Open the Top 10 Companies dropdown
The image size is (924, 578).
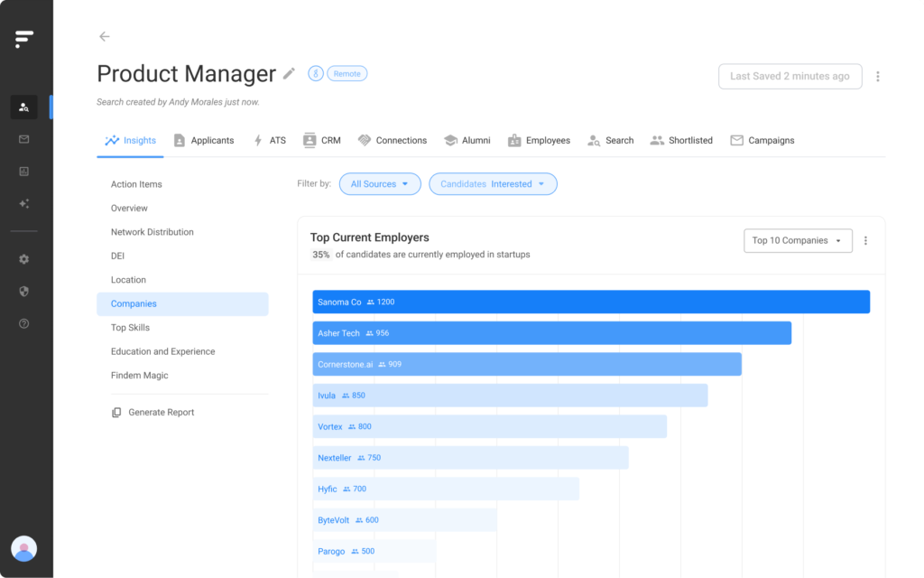click(x=798, y=240)
